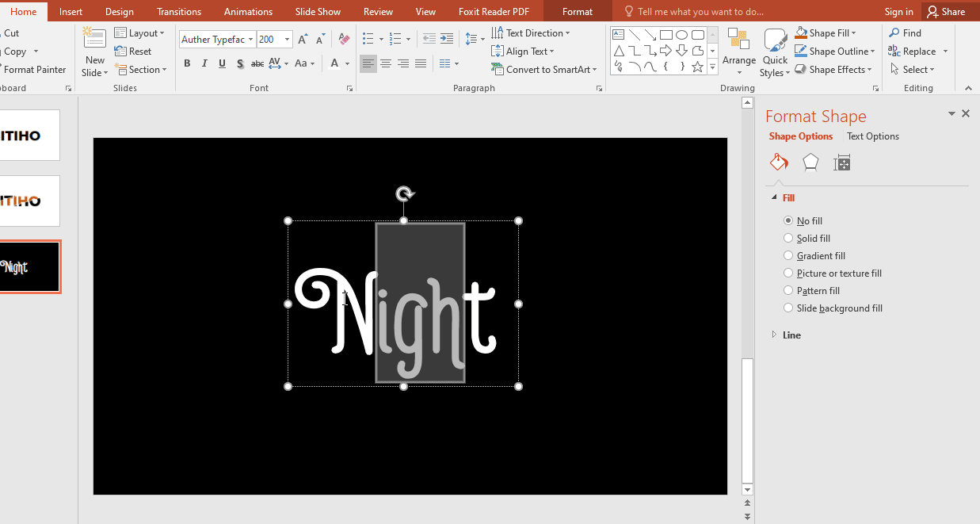This screenshot has height=524, width=980.
Task: Enable Gradient fill option
Action: coord(788,255)
